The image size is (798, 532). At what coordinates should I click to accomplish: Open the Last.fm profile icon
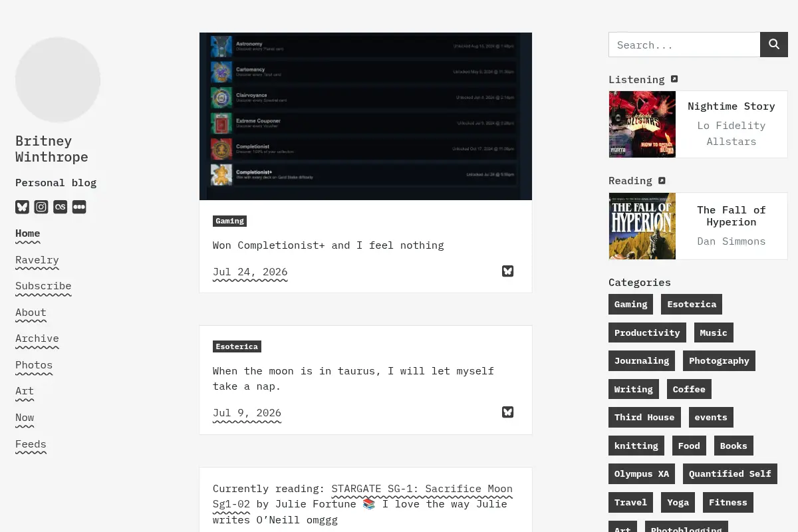click(x=60, y=207)
